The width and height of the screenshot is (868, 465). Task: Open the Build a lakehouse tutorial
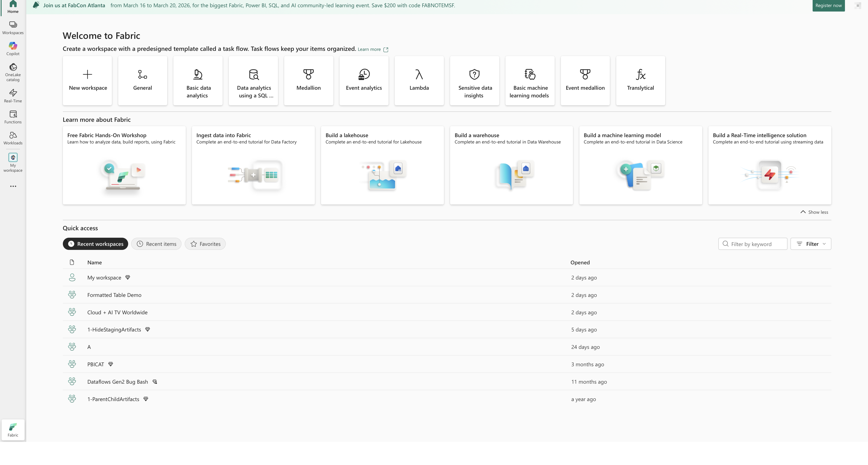point(382,165)
